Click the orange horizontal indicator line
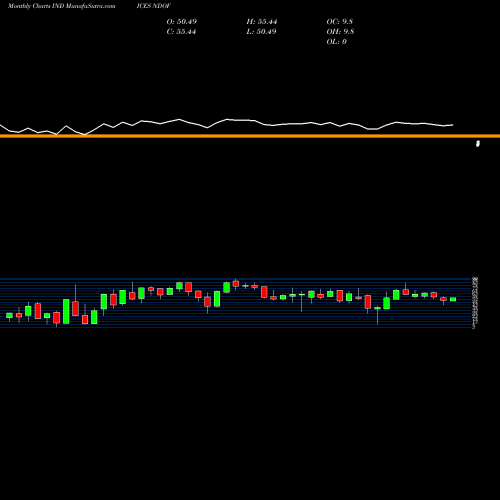Image resolution: width=500 pixels, height=500 pixels. click(250, 136)
